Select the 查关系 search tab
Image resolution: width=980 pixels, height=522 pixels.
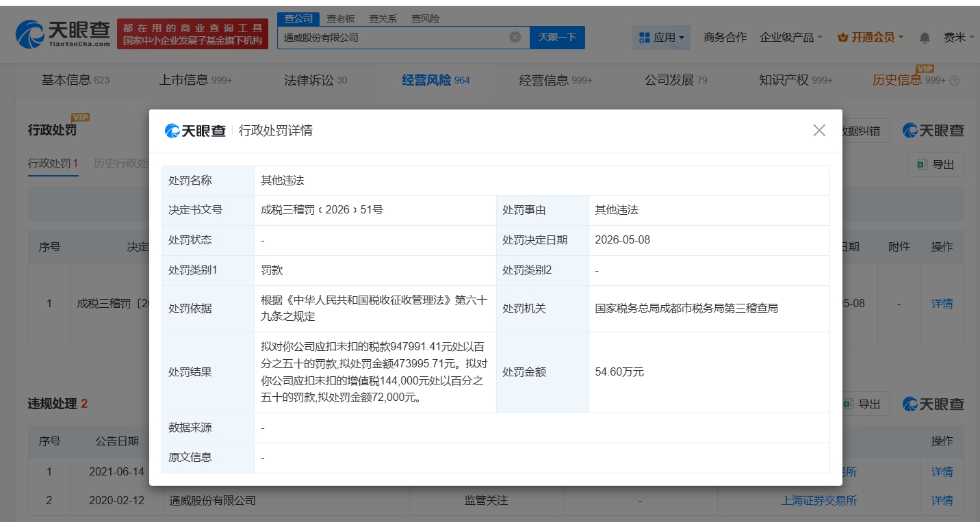coord(383,18)
